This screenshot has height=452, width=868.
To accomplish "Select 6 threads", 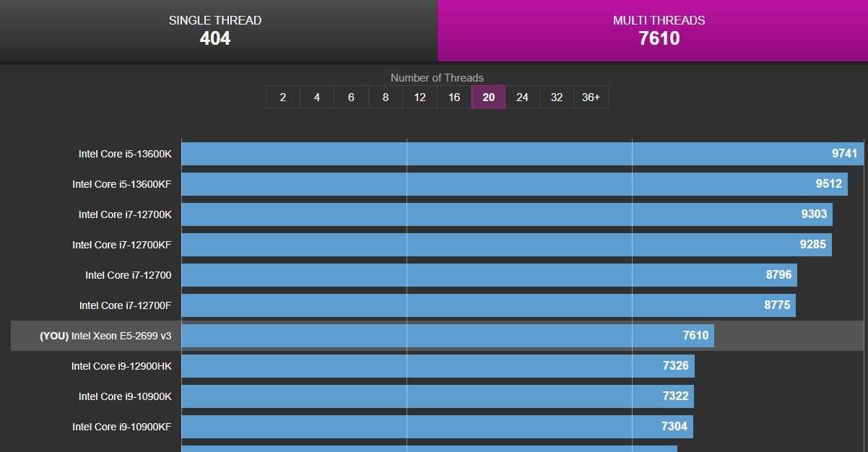I will tap(351, 97).
